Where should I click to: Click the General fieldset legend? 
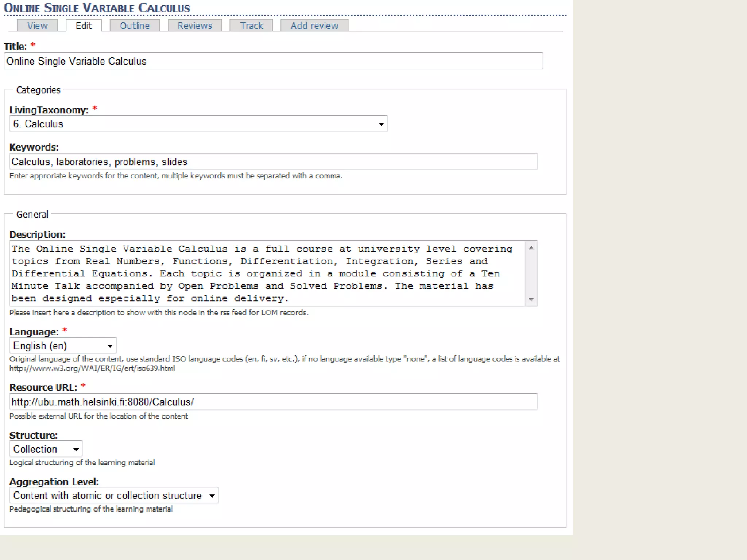(x=32, y=214)
